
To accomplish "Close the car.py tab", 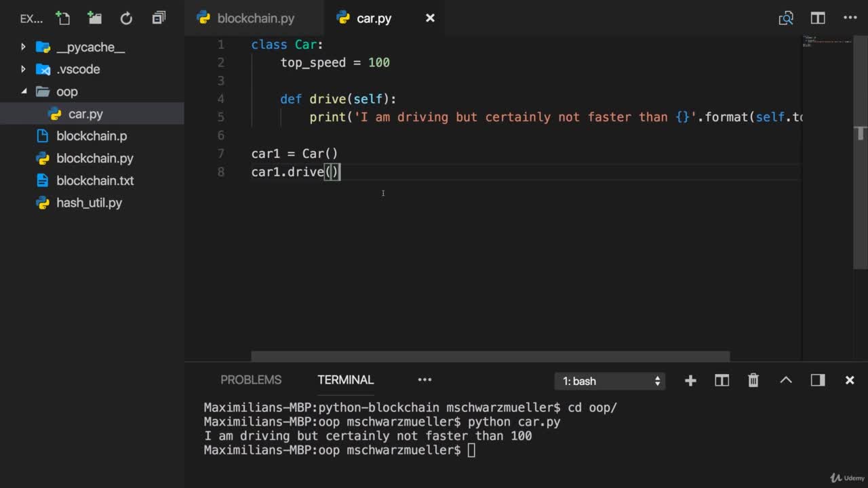I will click(430, 18).
